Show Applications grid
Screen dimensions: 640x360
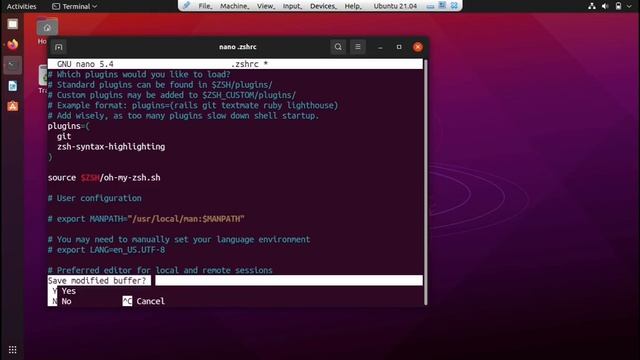pos(13,349)
